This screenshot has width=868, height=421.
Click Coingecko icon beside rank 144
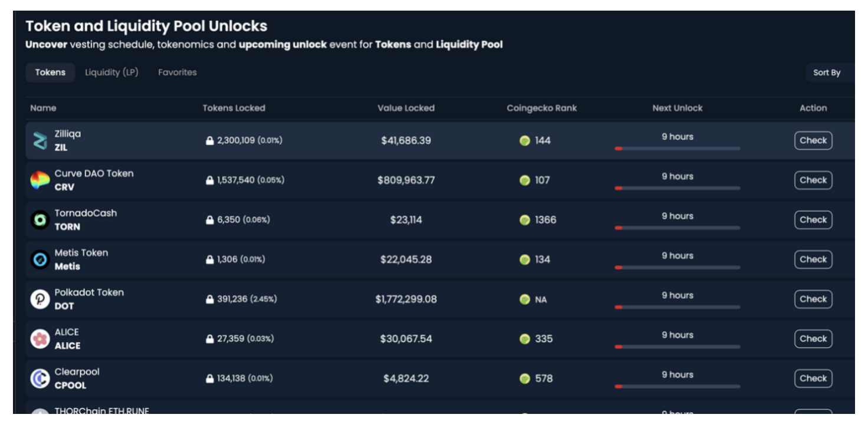tap(525, 141)
